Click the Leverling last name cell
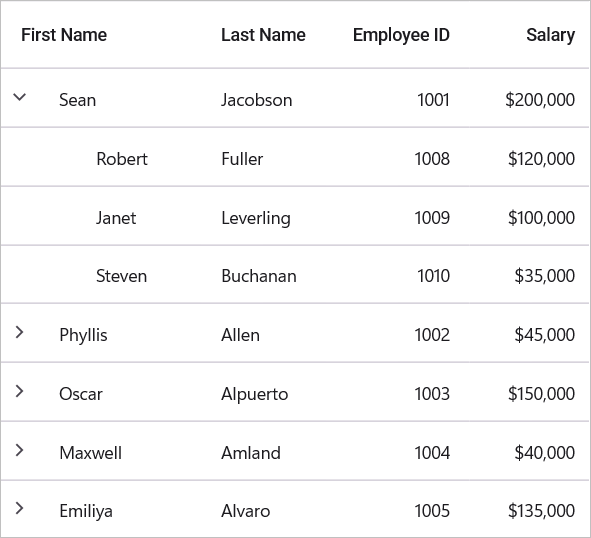591x538 pixels. pos(256,218)
